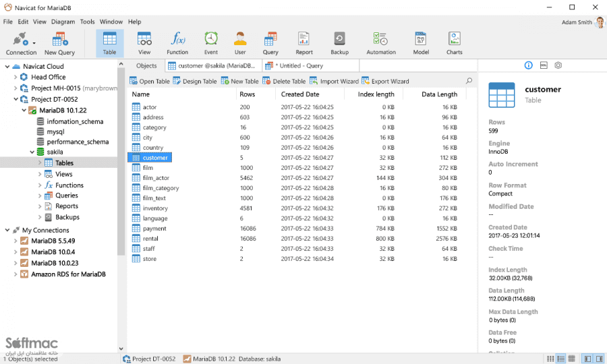The width and height of the screenshot is (607, 364).
Task: Open the View objects toolbar icon
Action: coord(144,43)
